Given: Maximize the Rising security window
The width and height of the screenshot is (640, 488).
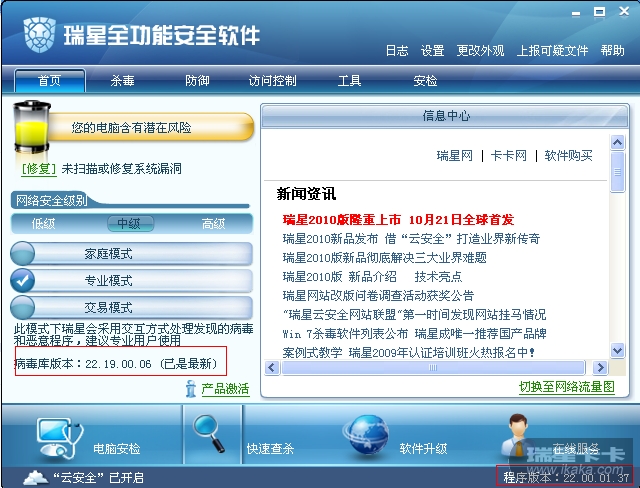Looking at the screenshot, I should (599, 12).
